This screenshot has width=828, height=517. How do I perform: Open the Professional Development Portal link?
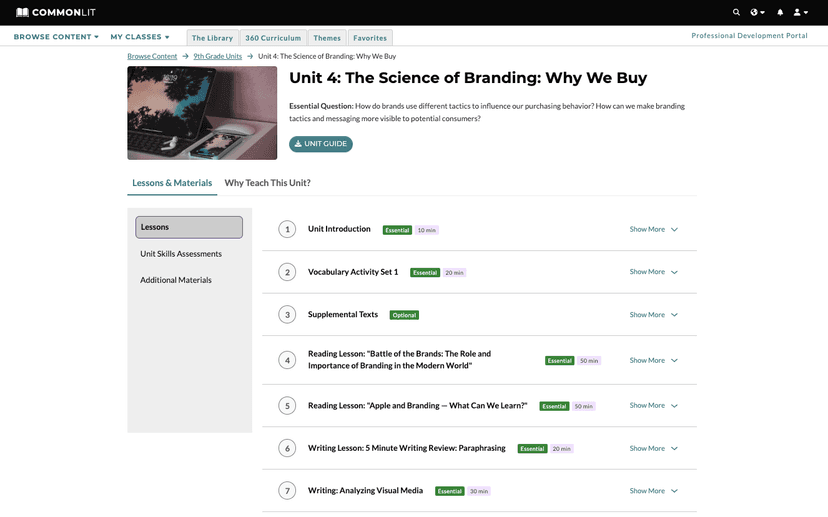(x=749, y=36)
